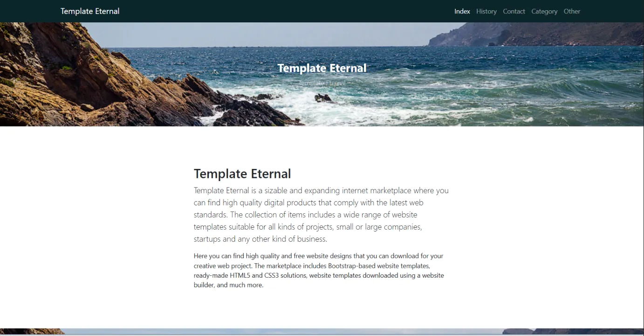Viewport: 644px width, 336px height.
Task: Click the paragraph beginning 'Template Eternal is a sizable'
Action: click(321, 215)
